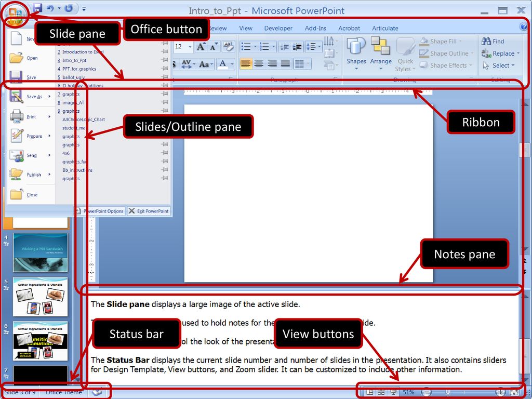Click the Shrink Font icon

pyautogui.click(x=214, y=46)
